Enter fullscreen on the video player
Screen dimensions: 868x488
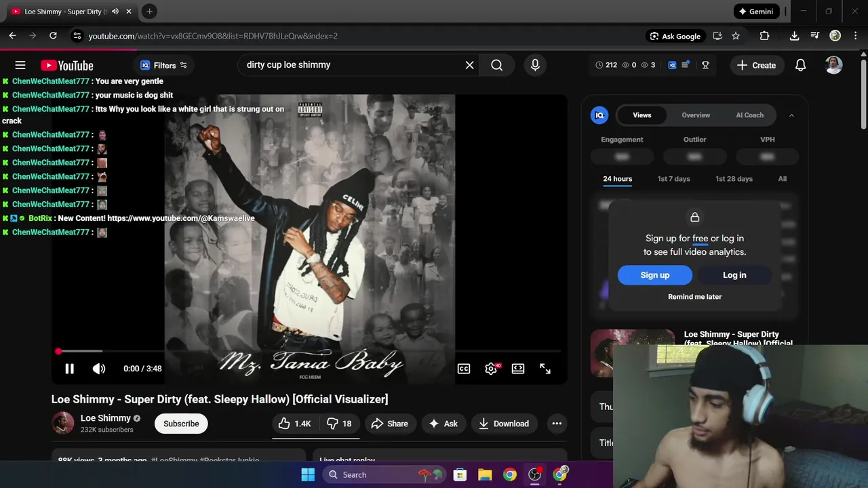coord(545,369)
